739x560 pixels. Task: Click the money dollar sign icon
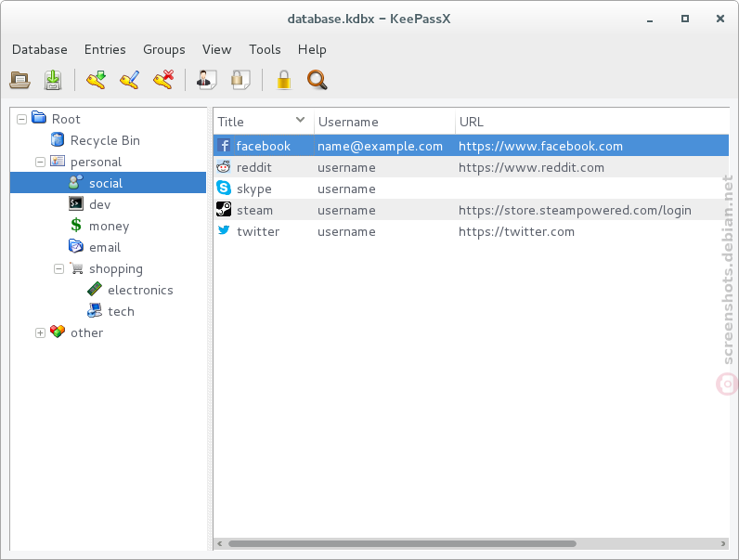pos(76,225)
